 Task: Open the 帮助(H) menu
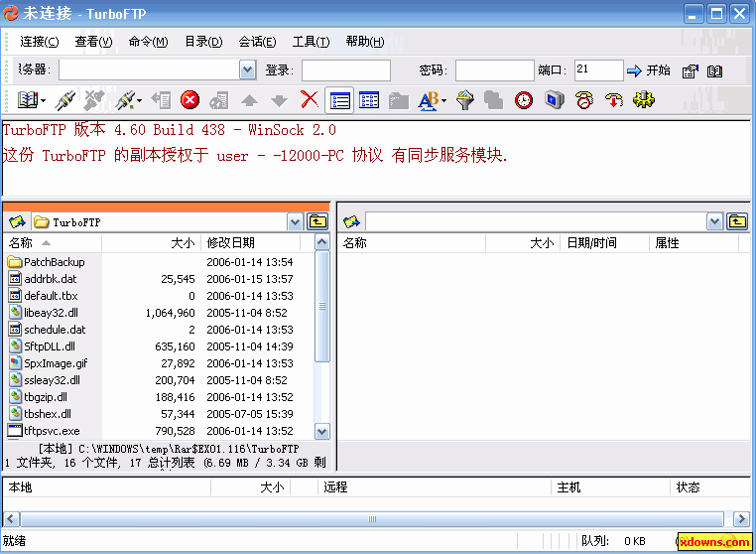pos(365,42)
